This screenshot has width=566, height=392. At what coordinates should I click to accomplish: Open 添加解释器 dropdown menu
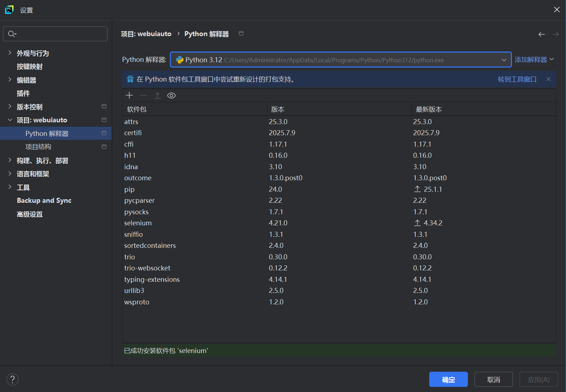point(534,59)
